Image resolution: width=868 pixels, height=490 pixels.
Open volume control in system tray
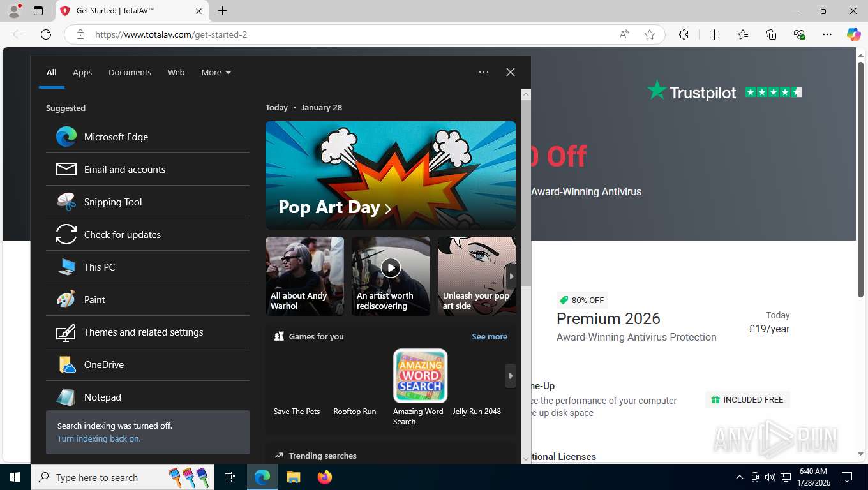point(770,477)
